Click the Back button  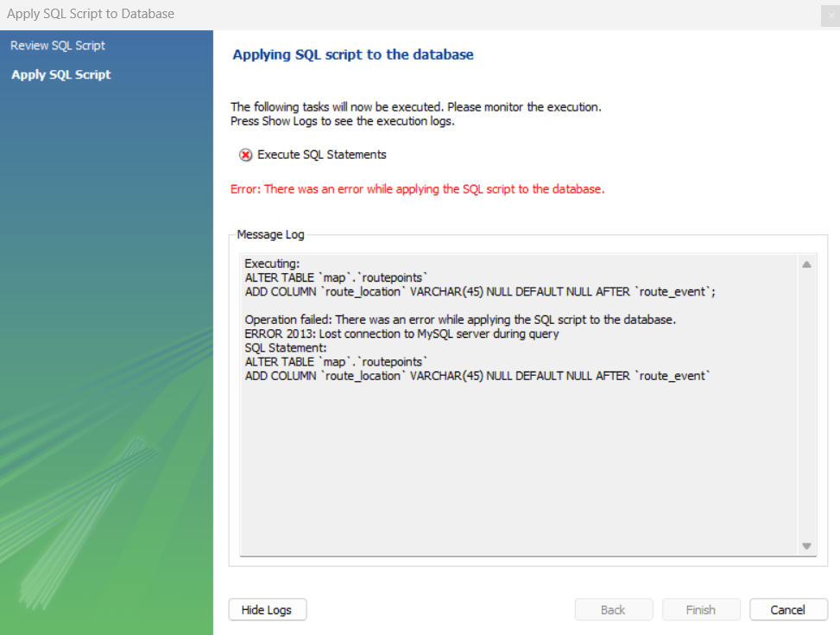pos(614,609)
